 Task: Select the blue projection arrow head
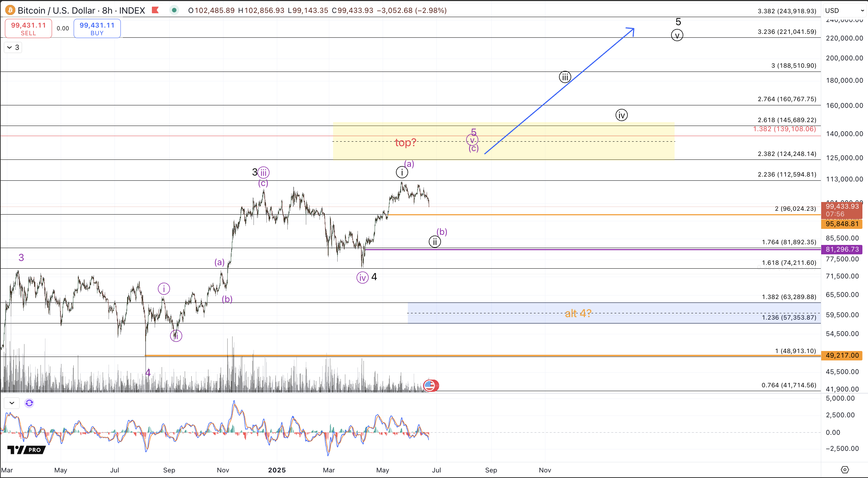click(x=631, y=31)
